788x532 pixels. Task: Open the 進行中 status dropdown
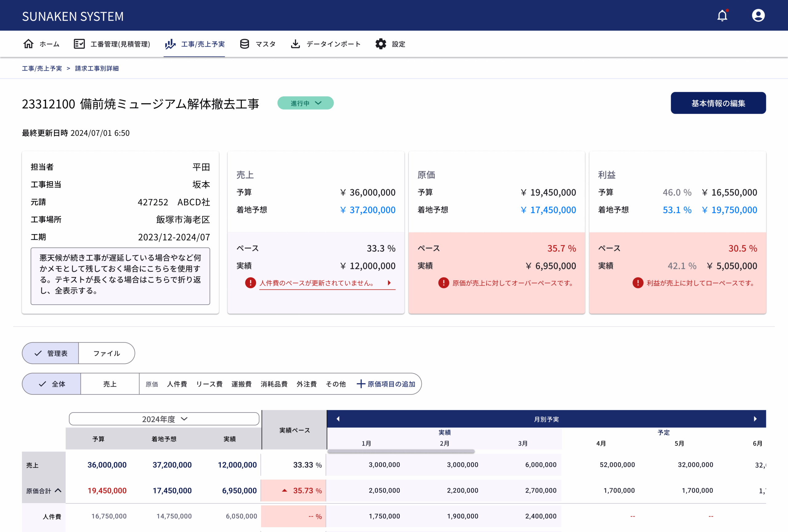pos(305,103)
